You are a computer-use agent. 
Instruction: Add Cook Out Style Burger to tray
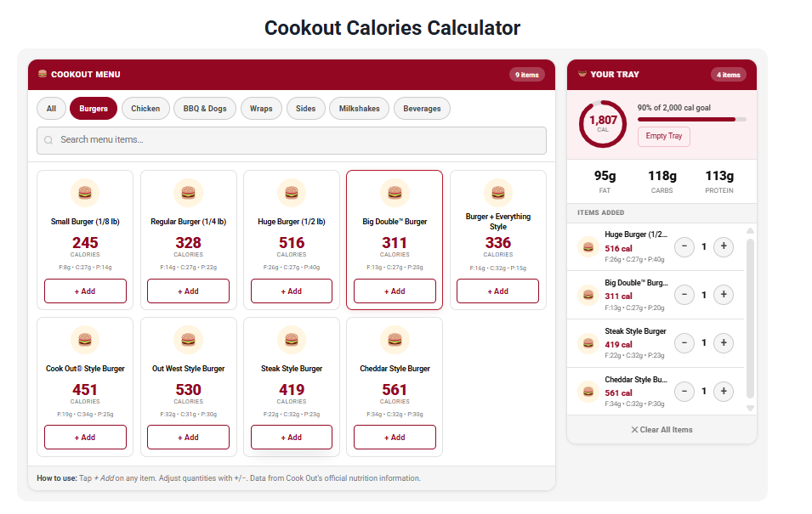85,438
